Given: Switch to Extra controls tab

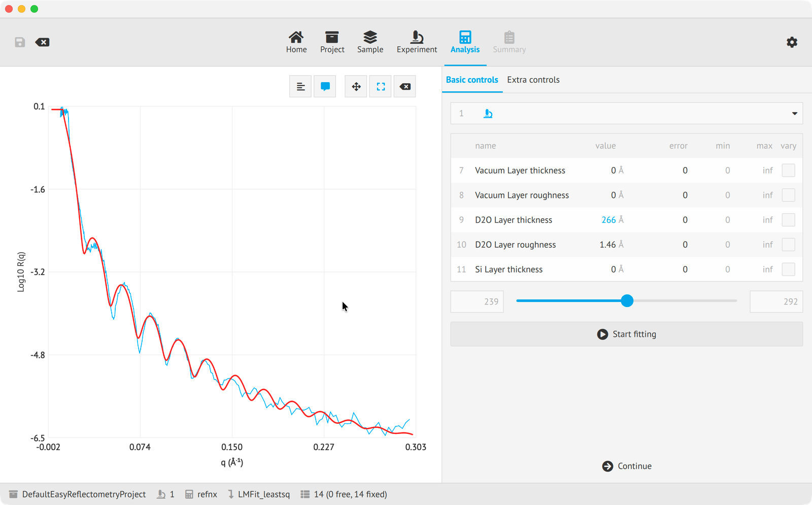Looking at the screenshot, I should click(x=533, y=80).
